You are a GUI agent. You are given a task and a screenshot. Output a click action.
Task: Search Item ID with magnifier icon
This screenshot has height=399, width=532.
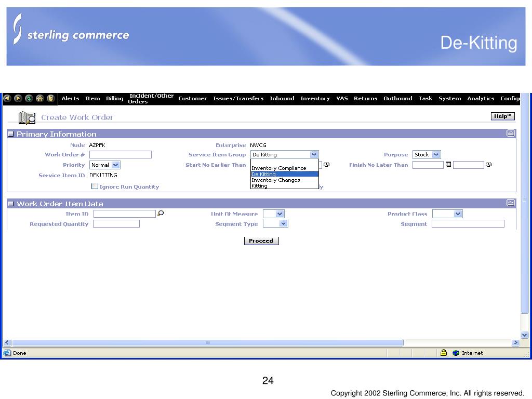click(161, 213)
